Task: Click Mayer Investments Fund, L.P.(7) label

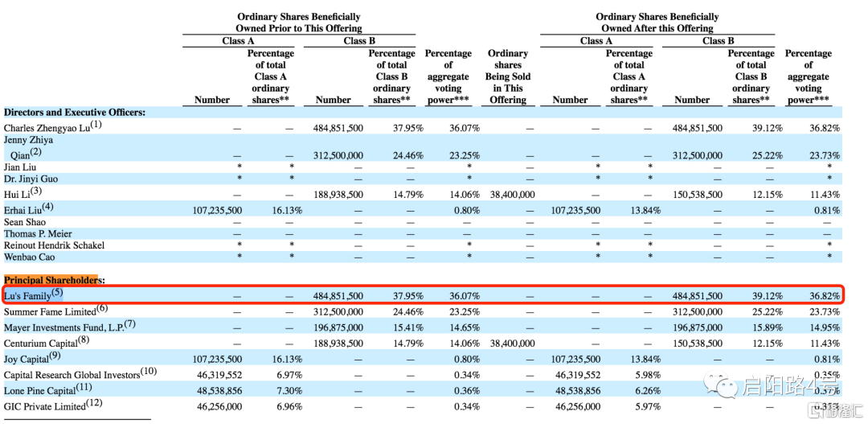Action: 70,327
